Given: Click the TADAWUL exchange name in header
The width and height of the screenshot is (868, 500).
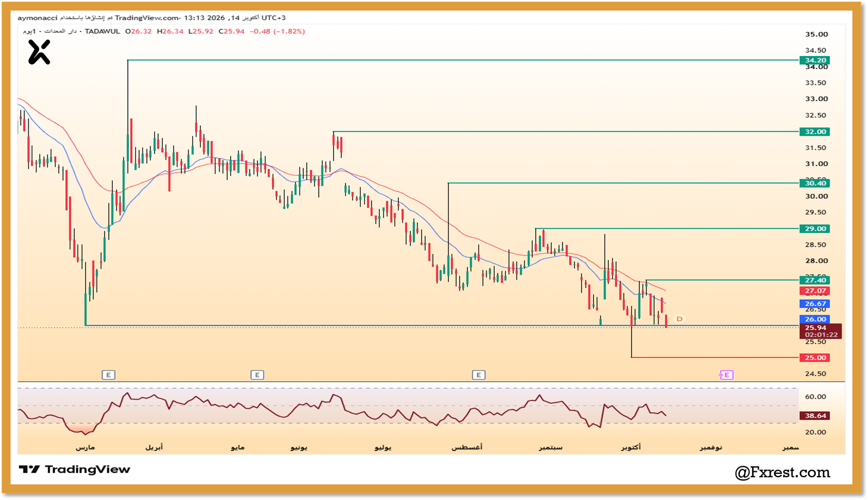Looking at the screenshot, I should [x=103, y=31].
